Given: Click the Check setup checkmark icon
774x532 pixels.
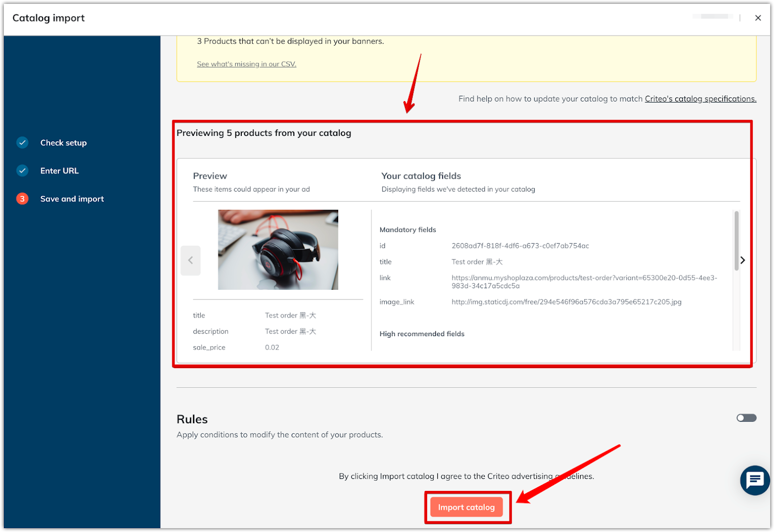Looking at the screenshot, I should coord(22,143).
